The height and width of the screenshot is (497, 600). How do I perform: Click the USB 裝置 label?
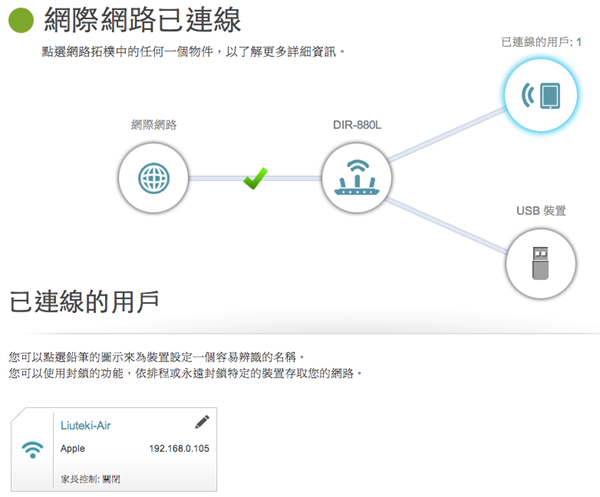(x=541, y=211)
